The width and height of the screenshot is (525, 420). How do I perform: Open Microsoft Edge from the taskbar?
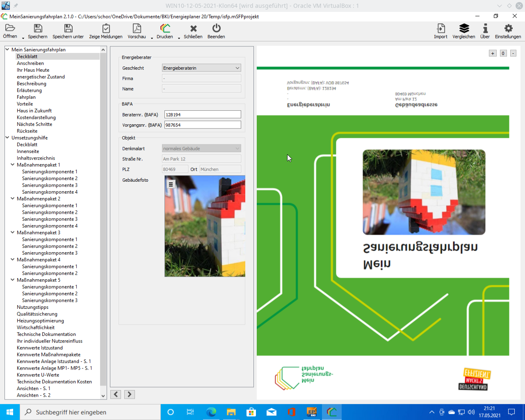211,412
